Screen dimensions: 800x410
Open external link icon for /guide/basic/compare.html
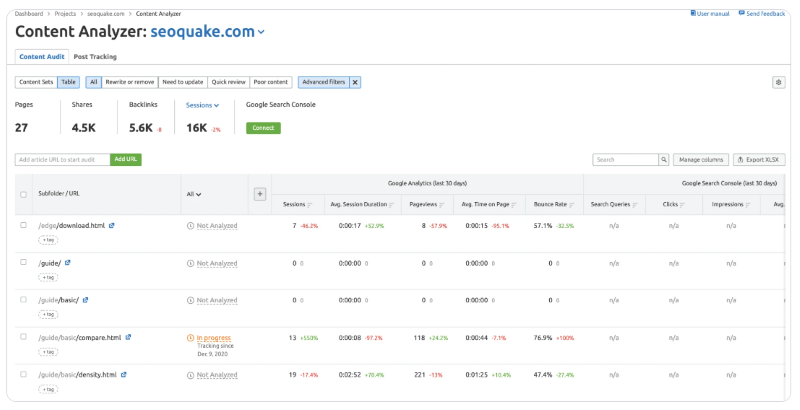pos(127,337)
